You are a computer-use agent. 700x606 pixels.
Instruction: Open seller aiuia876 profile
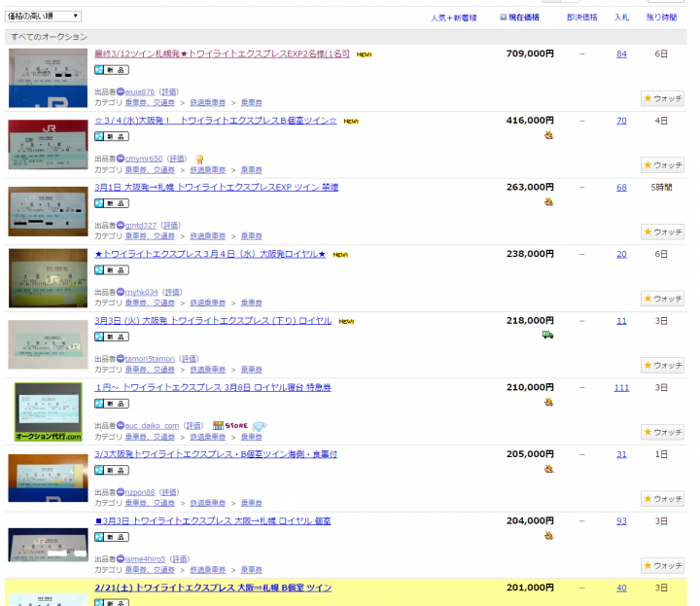140,92
